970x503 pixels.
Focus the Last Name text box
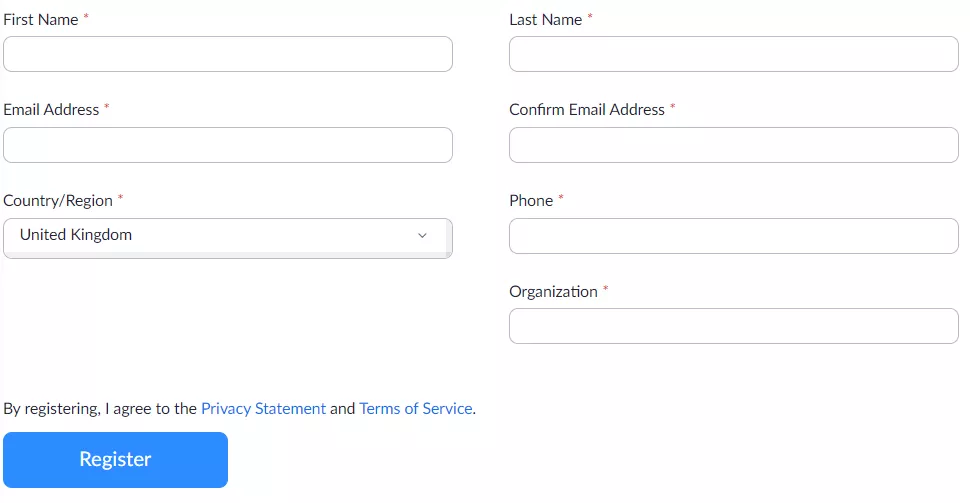pyautogui.click(x=733, y=54)
